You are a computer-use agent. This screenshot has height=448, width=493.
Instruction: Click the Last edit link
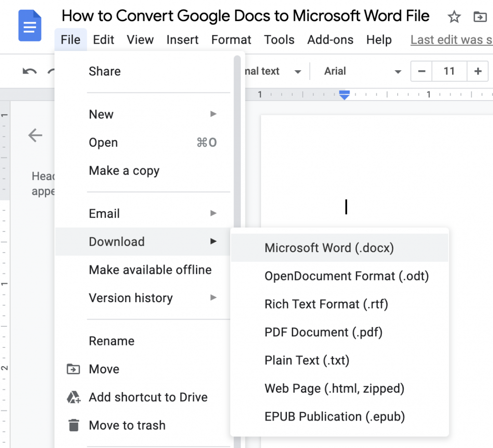pyautogui.click(x=452, y=40)
